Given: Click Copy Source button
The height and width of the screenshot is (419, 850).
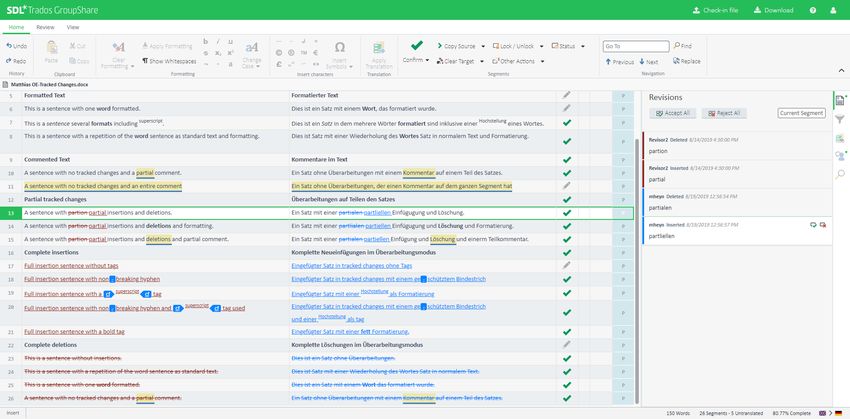Looking at the screenshot, I should click(x=456, y=46).
